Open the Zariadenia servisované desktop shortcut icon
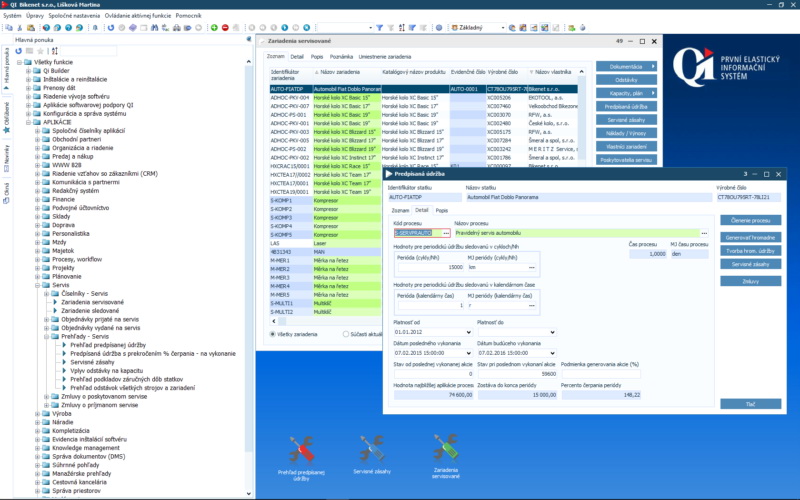The width and height of the screenshot is (800, 500). (445, 457)
